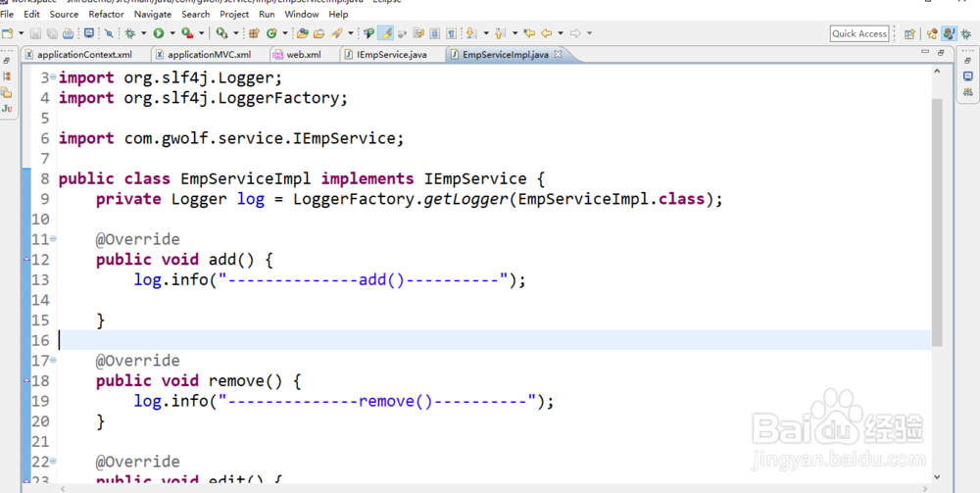This screenshot has width=980, height=493.
Task: Open the Run configurations dropdown arrow
Action: click(172, 33)
